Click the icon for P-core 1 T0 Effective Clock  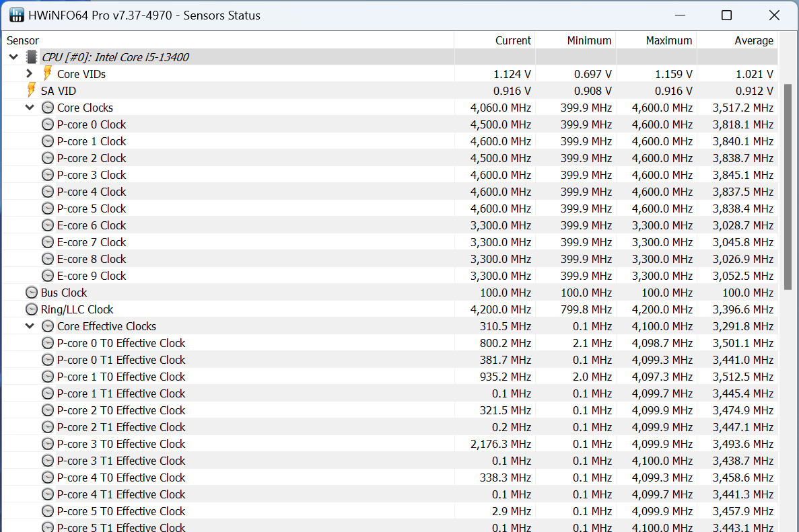(x=47, y=376)
